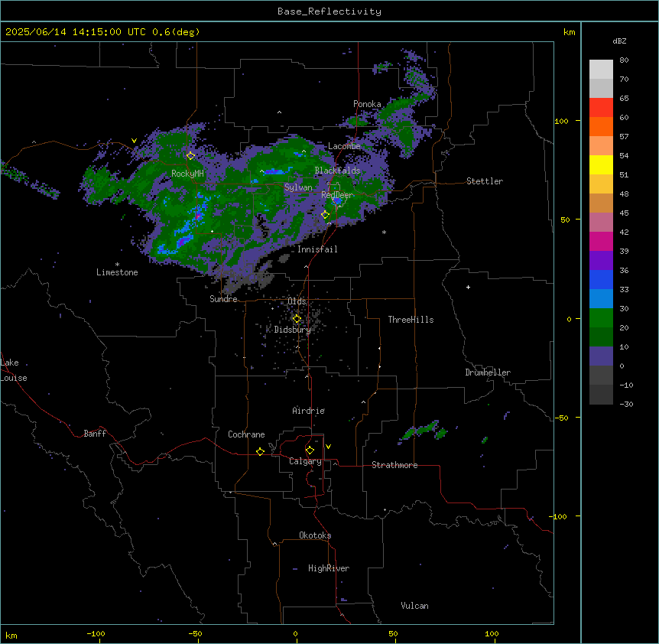This screenshot has width=659, height=644.
Task: Click the Limestone label
Action: [117, 272]
